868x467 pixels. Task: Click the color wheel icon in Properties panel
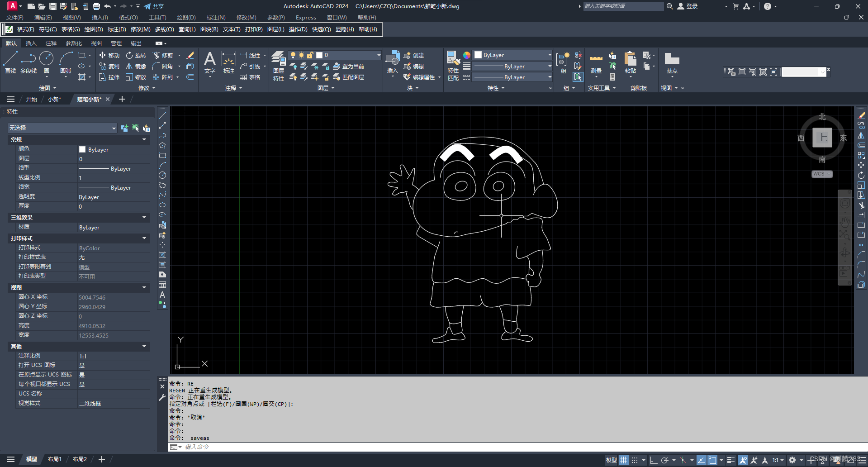click(x=467, y=55)
